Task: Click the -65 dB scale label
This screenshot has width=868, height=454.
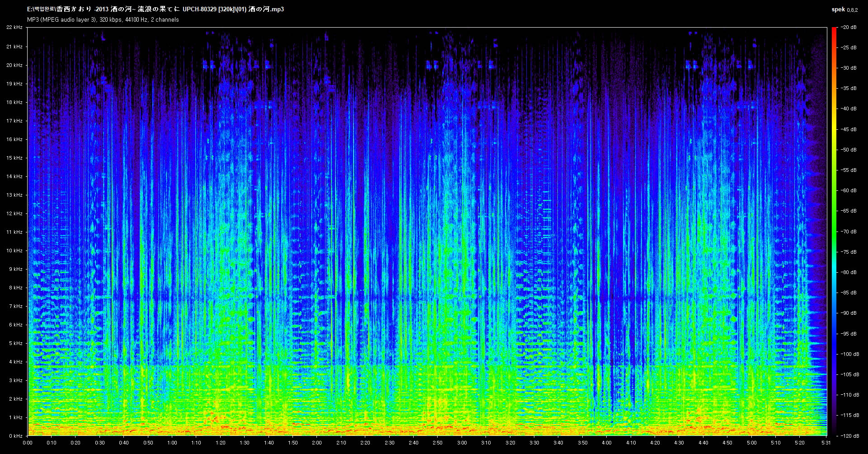Action: (849, 211)
